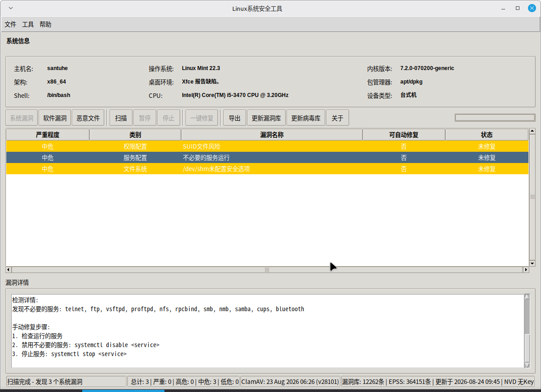Screen dimensions: 541x392
Task: Click the 导出 export button
Action: 235,118
